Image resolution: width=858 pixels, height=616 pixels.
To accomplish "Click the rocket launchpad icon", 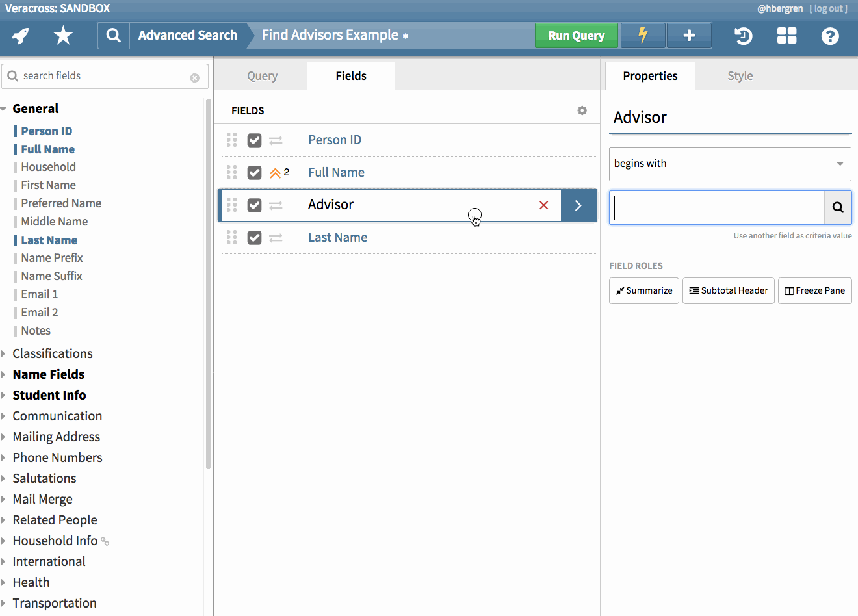I will [x=21, y=36].
